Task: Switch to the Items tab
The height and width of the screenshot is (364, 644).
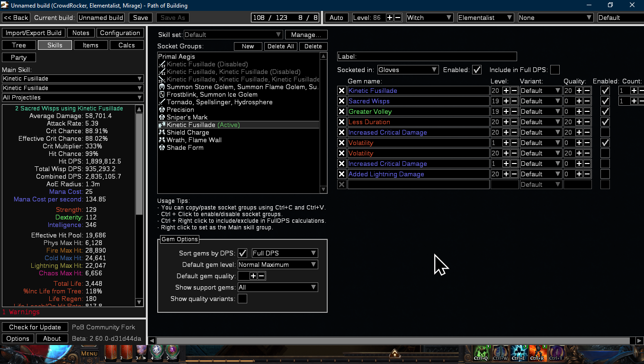Action: coord(90,45)
